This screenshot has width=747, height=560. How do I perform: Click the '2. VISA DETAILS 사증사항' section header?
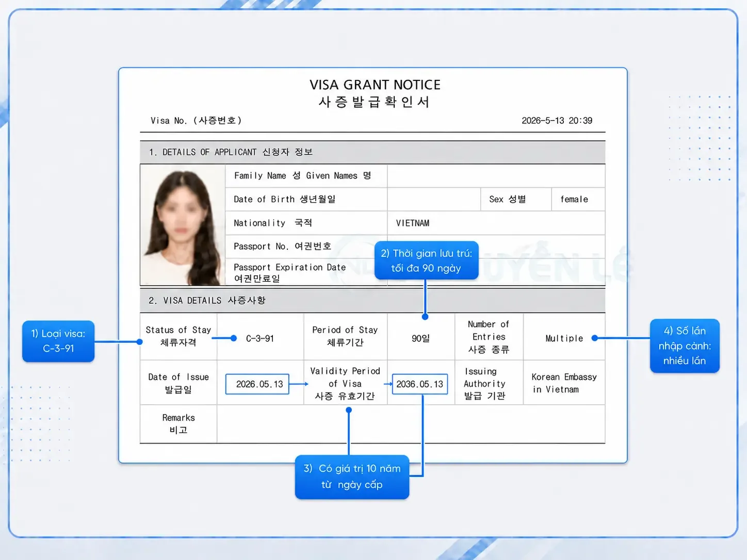[372, 301]
